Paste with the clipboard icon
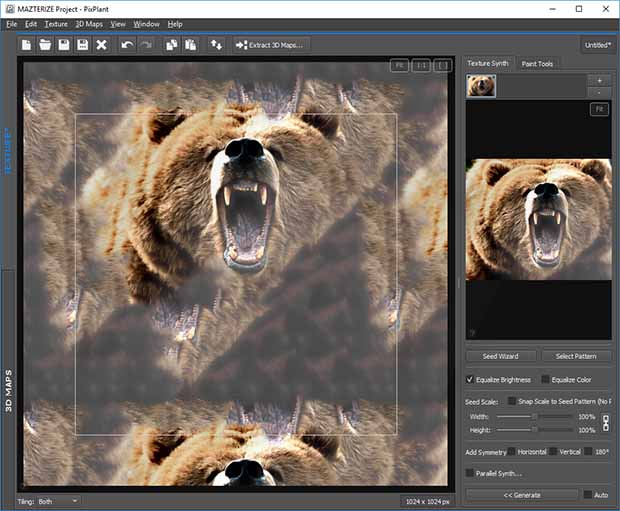Screen dimensions: 620x511 pos(191,45)
